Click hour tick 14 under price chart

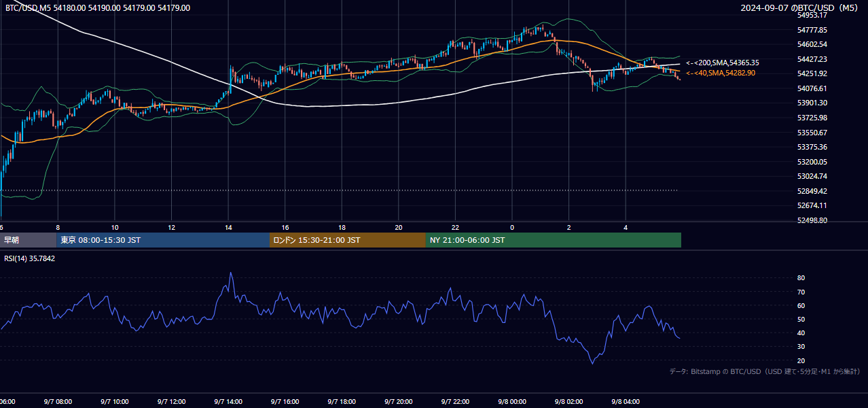[x=228, y=227]
